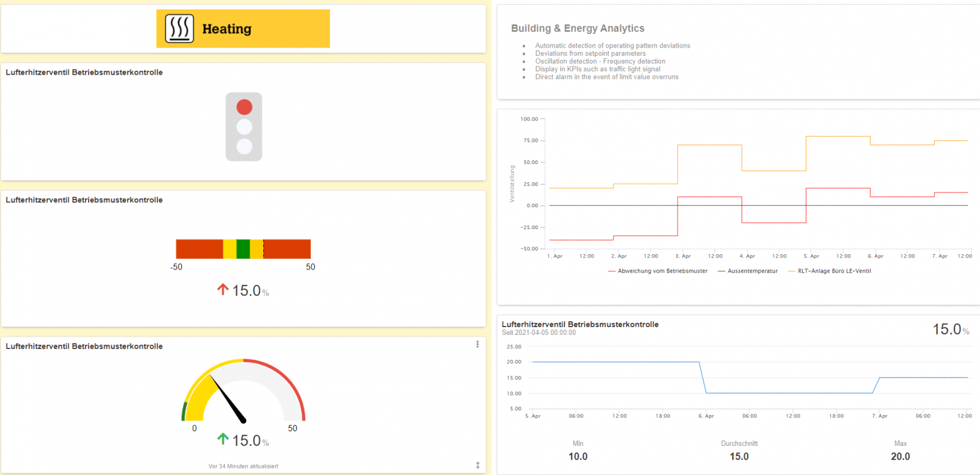Image resolution: width=980 pixels, height=475 pixels.
Task: Click the bottom lamp of the traffic light
Action: (x=244, y=146)
